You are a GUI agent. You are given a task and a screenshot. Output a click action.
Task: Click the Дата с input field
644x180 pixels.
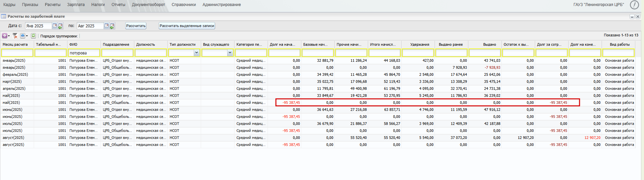38,26
